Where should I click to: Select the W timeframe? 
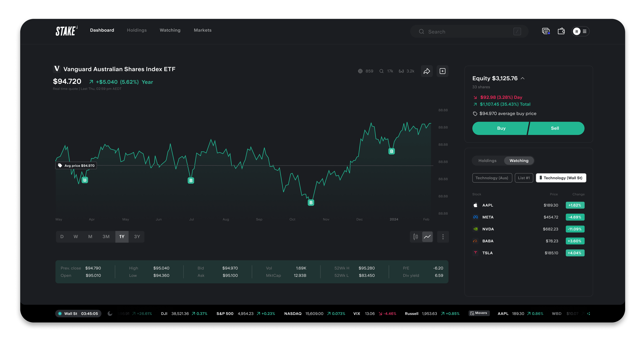point(76,237)
